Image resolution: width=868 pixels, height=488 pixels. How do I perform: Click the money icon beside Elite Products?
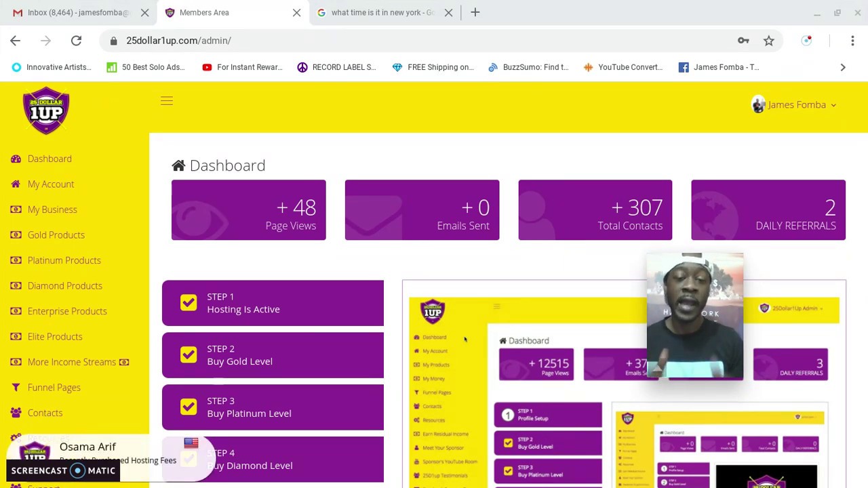point(16,337)
